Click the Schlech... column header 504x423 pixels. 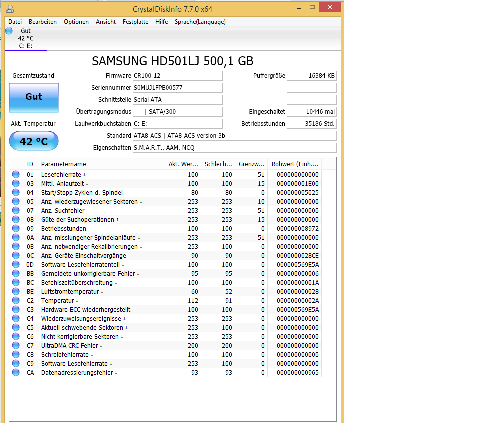click(x=218, y=164)
